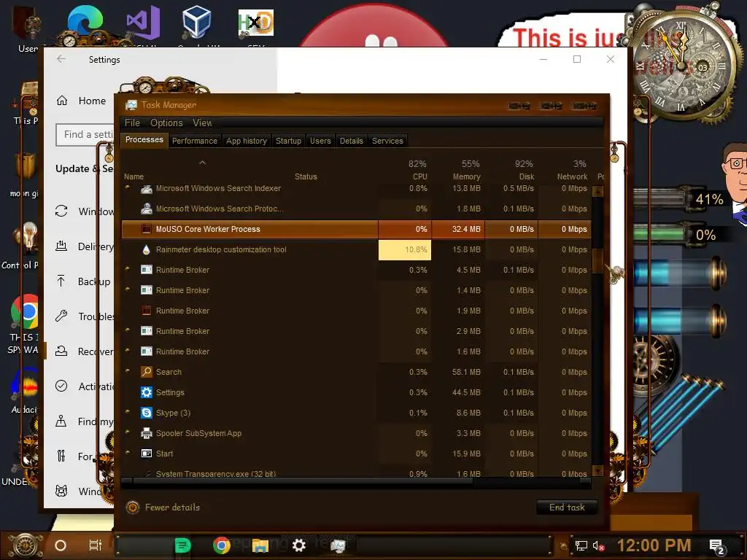
Task: Expand the Search process group
Action: pyautogui.click(x=128, y=371)
